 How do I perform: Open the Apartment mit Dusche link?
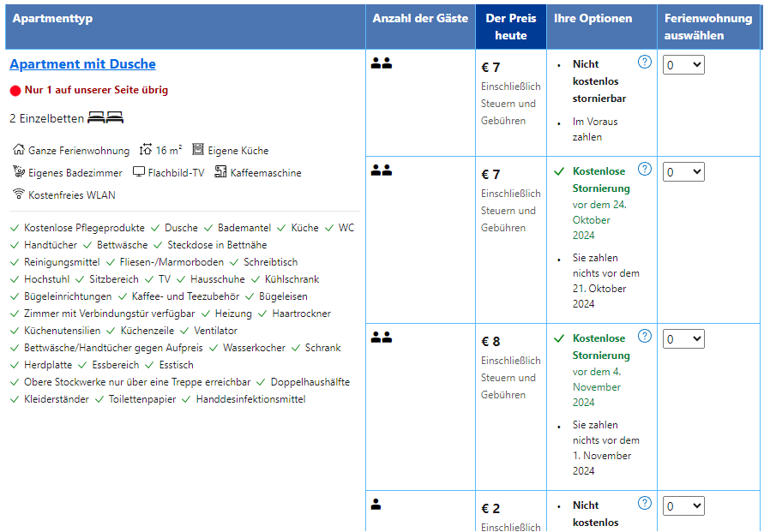pyautogui.click(x=82, y=64)
